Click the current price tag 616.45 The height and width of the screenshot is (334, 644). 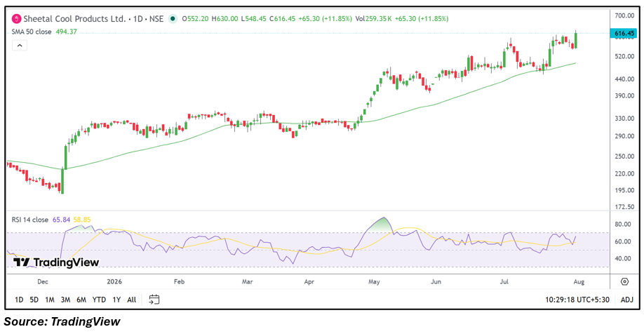click(624, 33)
